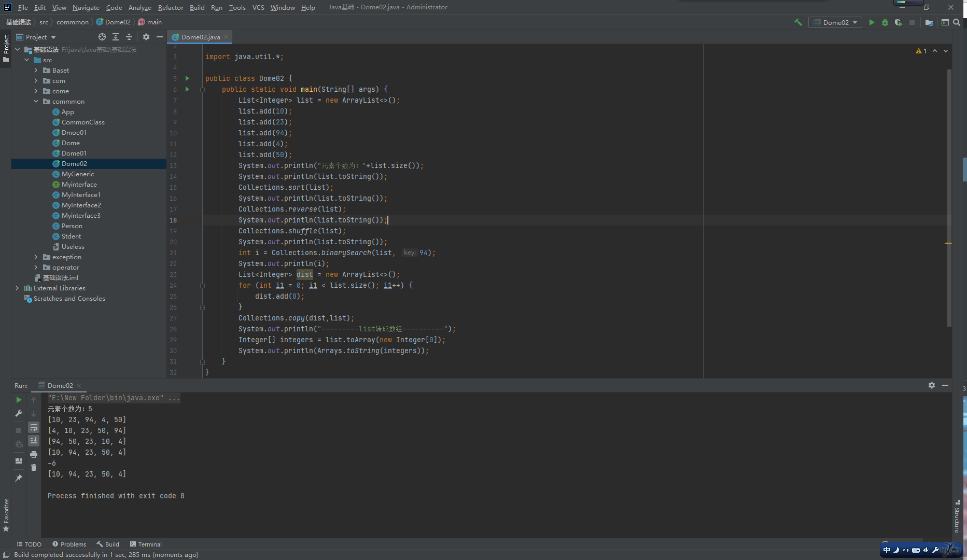Image resolution: width=967 pixels, height=560 pixels.
Task: Expand the exception folder in the project tree
Action: (x=36, y=257)
